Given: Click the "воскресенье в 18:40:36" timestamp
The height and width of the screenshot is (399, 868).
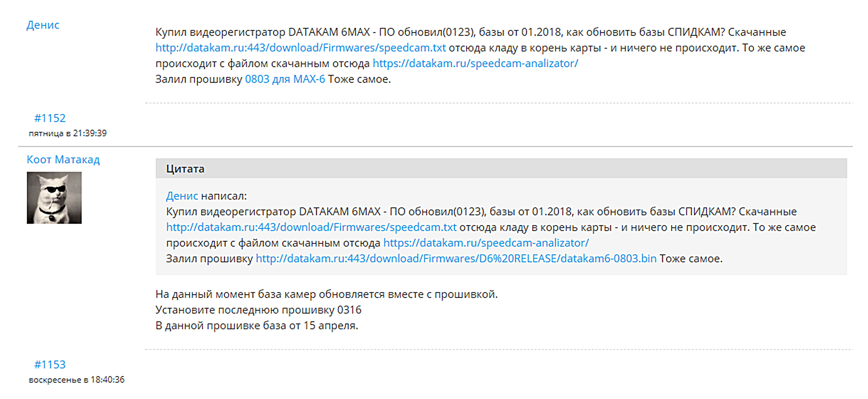Looking at the screenshot, I should click(76, 380).
